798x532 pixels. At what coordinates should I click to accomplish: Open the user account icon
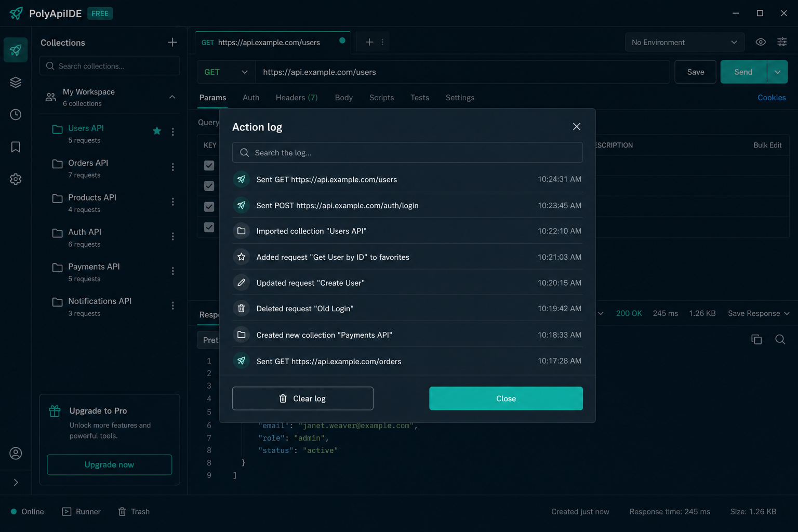pyautogui.click(x=16, y=453)
